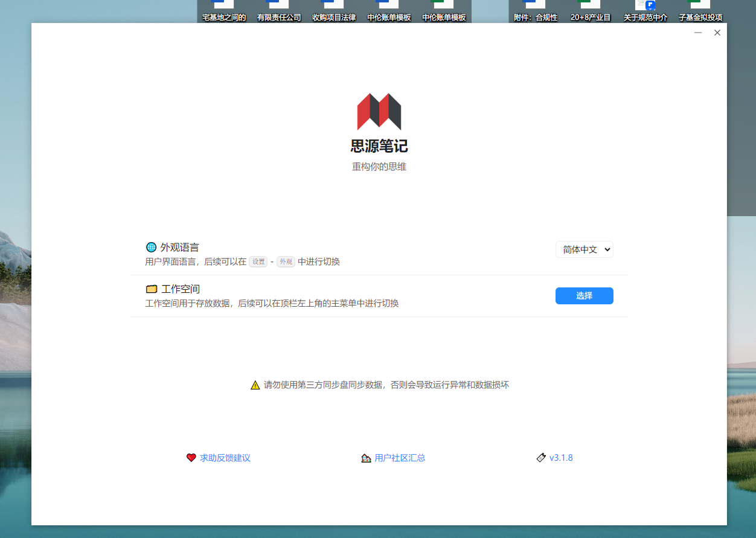Open the 求助反馈建议 link
The width and height of the screenshot is (756, 538).
pos(225,458)
